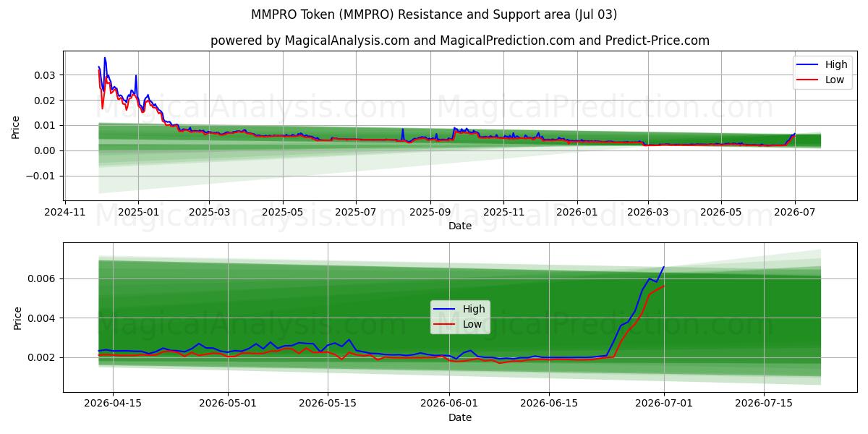The height and width of the screenshot is (434, 868).
Task: Click the '2026-05-01' x-axis label in bottom chart
Action: pos(228,404)
